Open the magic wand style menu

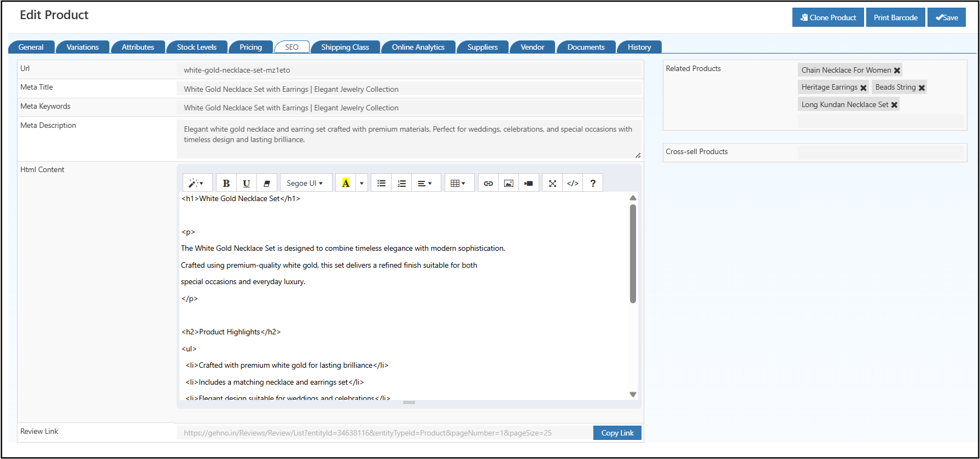[x=197, y=183]
